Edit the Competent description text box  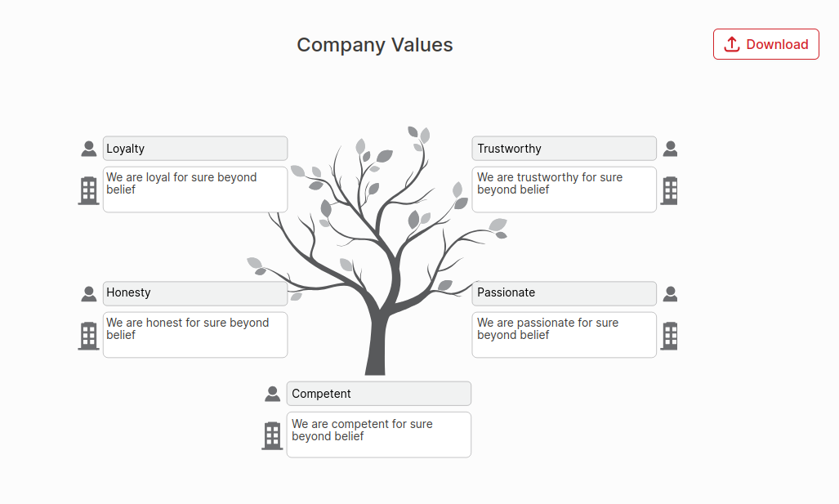pos(378,435)
